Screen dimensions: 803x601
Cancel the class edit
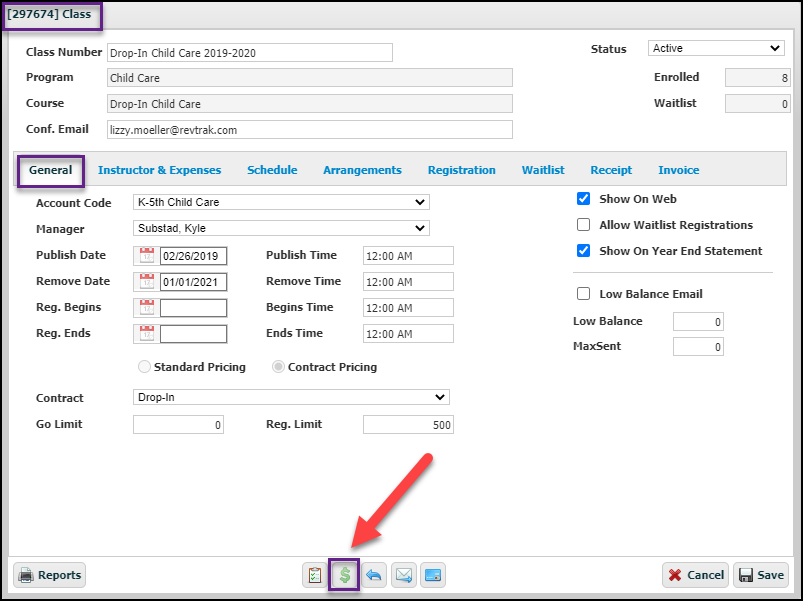pos(696,575)
